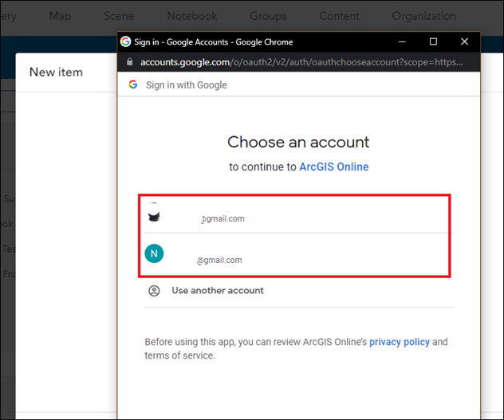Click the Use another account text

[x=218, y=291]
